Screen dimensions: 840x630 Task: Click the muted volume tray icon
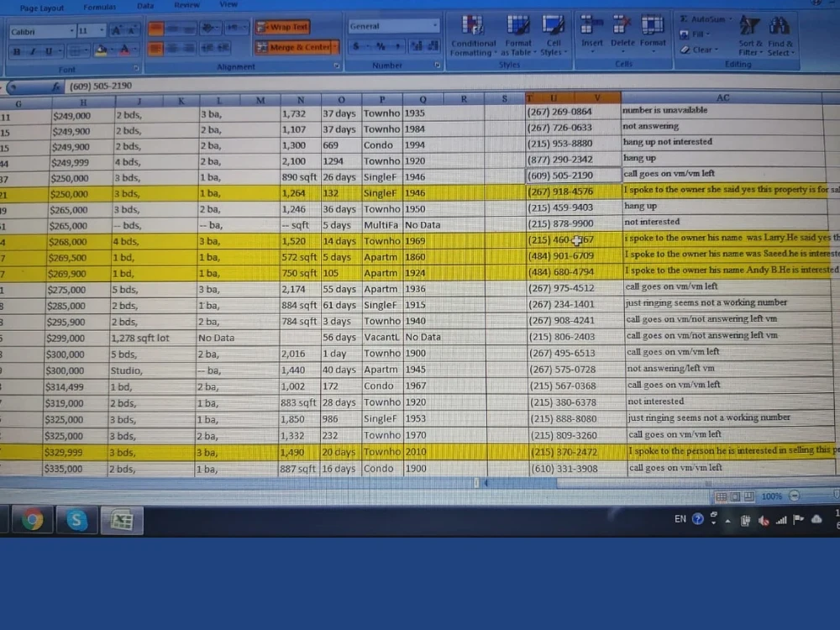764,520
